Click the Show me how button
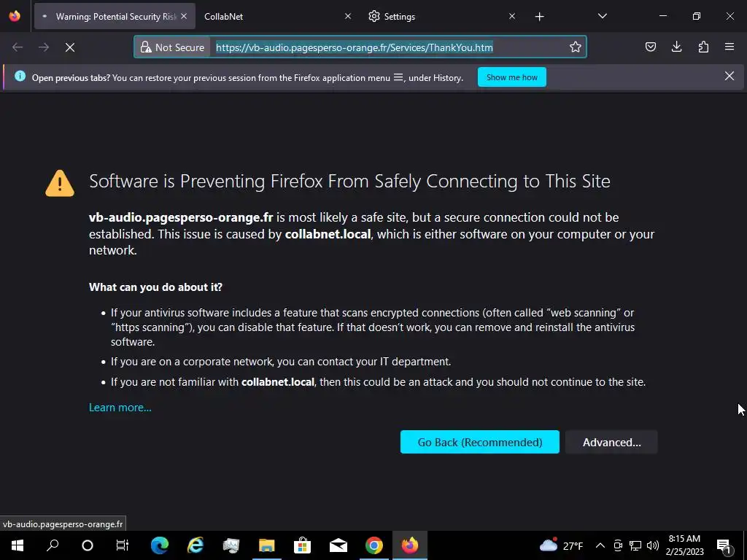The height and width of the screenshot is (560, 747). (511, 77)
